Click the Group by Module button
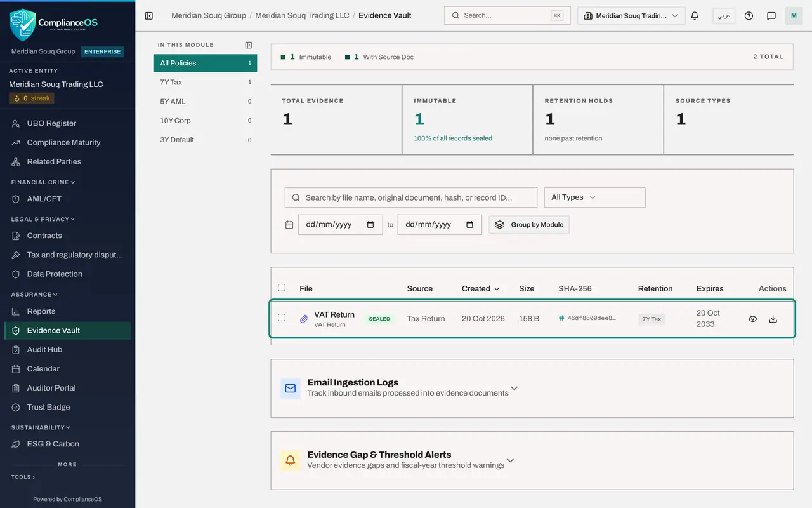The height and width of the screenshot is (508, 812). click(529, 225)
